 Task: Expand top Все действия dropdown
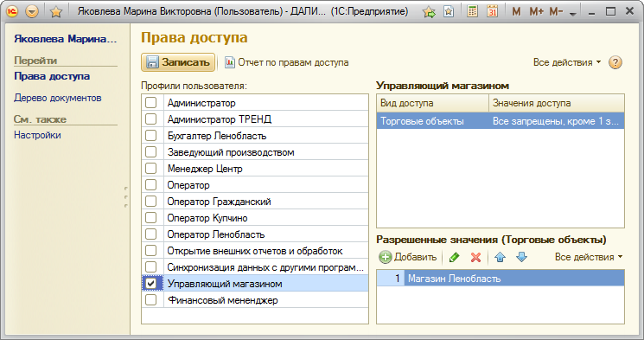click(x=567, y=62)
